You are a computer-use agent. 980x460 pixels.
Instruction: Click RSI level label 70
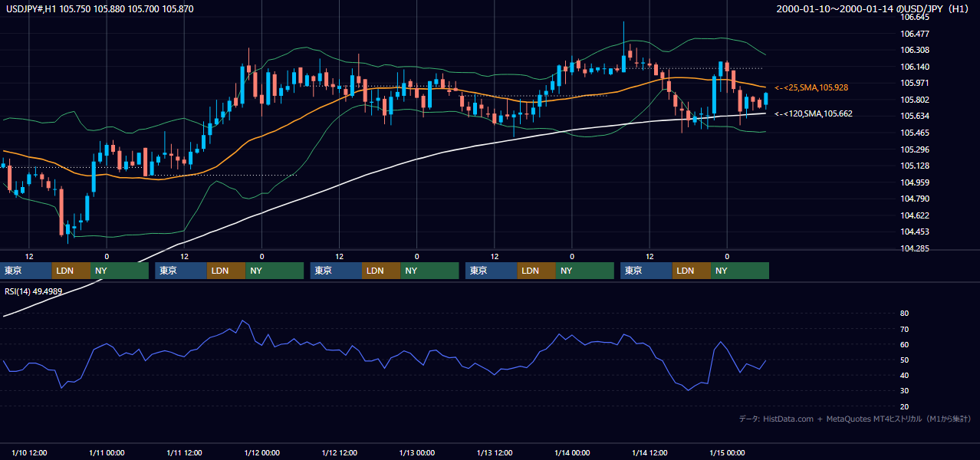(x=904, y=329)
